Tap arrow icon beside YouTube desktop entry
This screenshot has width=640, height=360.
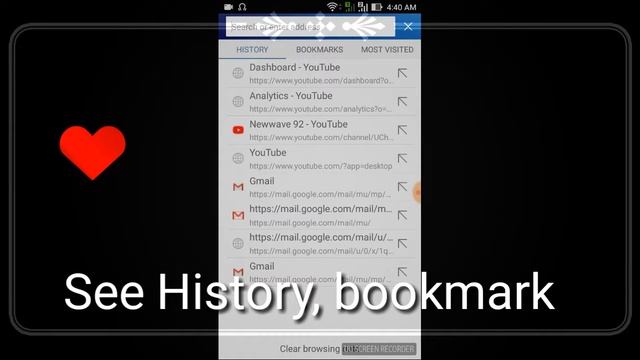tap(402, 158)
